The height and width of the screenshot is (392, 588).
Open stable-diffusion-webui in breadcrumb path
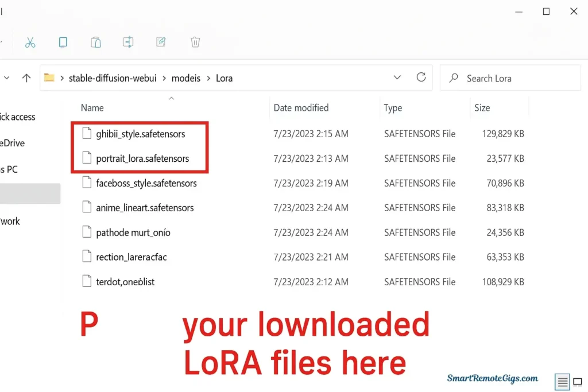pos(112,78)
